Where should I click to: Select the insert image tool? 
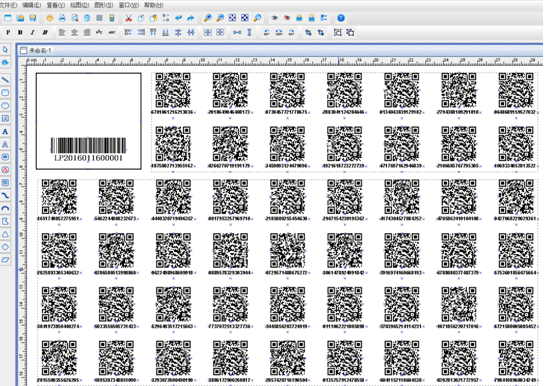(5, 118)
